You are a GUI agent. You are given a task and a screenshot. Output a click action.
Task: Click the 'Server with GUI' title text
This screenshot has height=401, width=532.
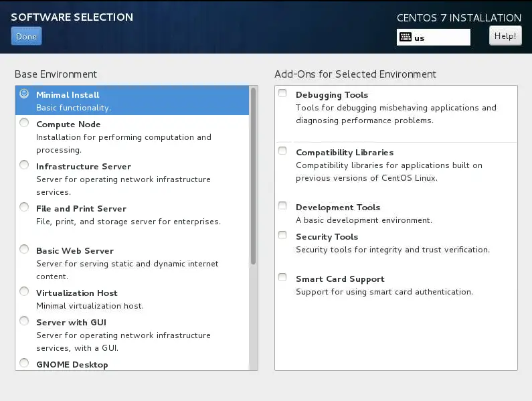tap(71, 322)
